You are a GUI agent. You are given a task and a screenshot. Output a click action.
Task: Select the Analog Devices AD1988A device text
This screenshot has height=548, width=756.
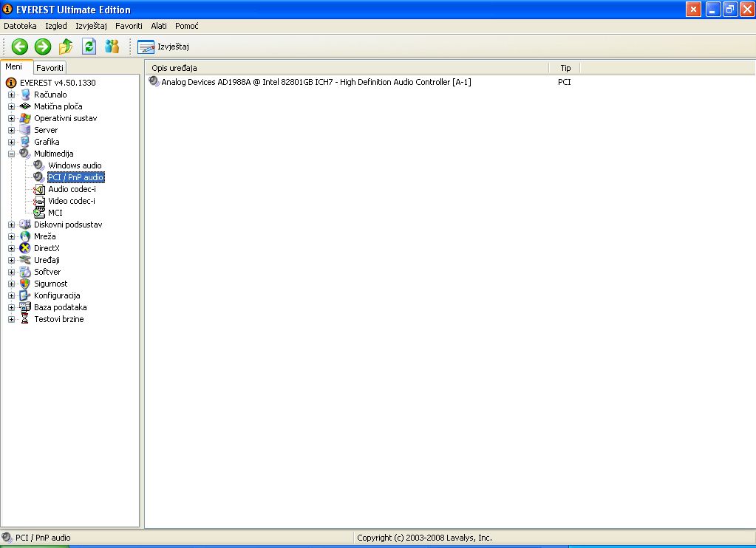point(316,82)
